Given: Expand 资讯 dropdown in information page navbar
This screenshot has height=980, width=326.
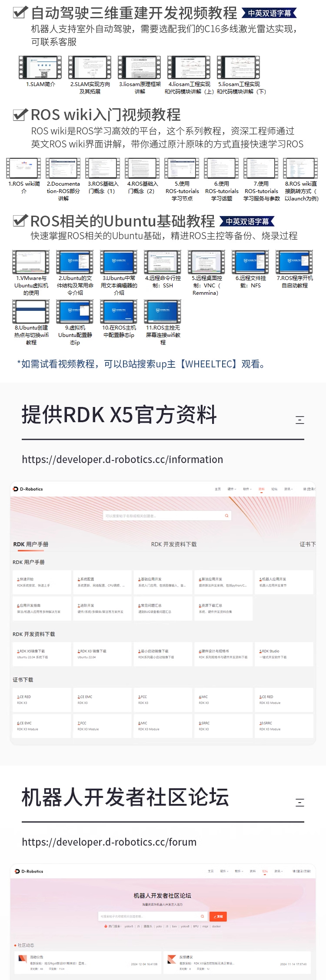Looking at the screenshot, I should [x=289, y=489].
